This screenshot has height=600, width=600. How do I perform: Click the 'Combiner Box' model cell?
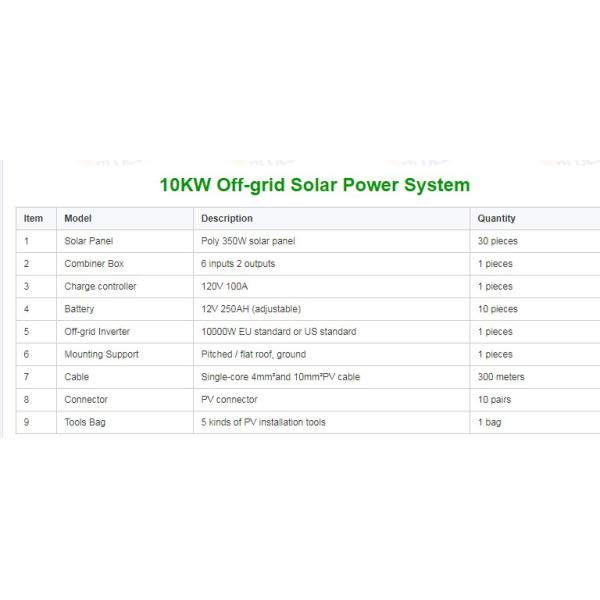(x=94, y=264)
